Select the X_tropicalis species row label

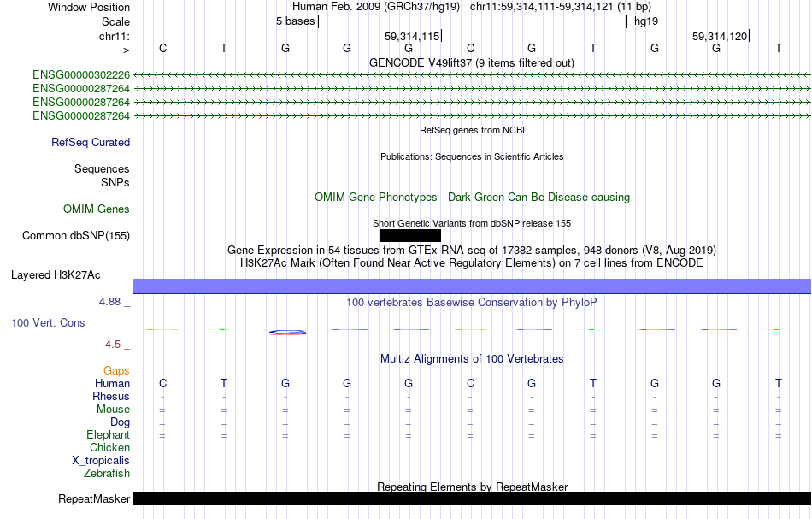[x=101, y=461]
